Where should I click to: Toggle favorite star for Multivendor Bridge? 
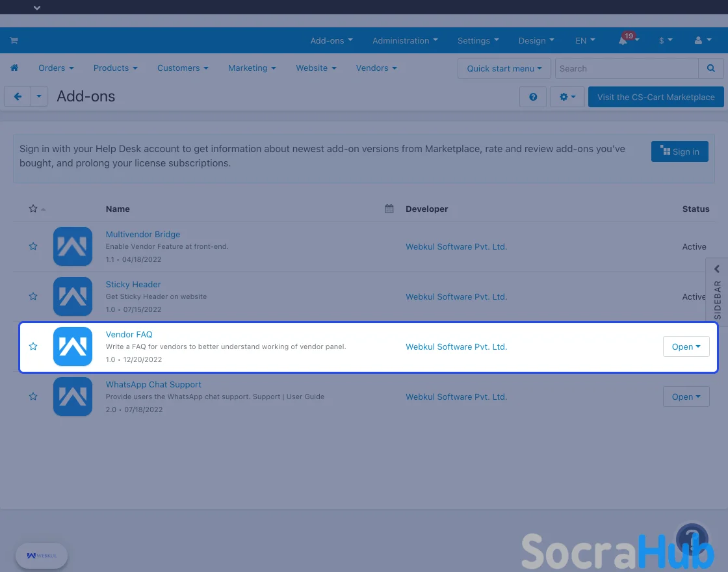pyautogui.click(x=33, y=246)
